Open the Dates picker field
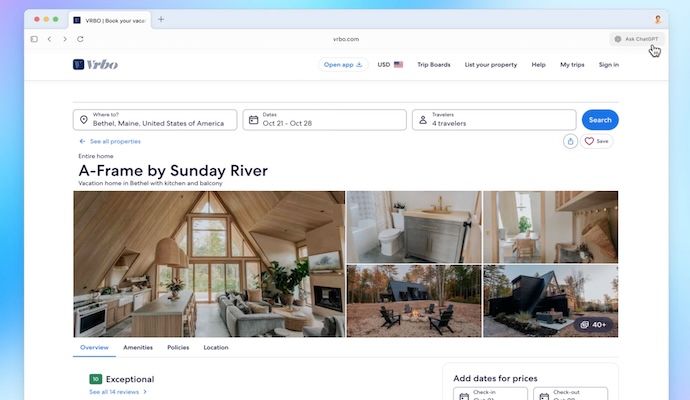The image size is (690, 400). pyautogui.click(x=324, y=120)
